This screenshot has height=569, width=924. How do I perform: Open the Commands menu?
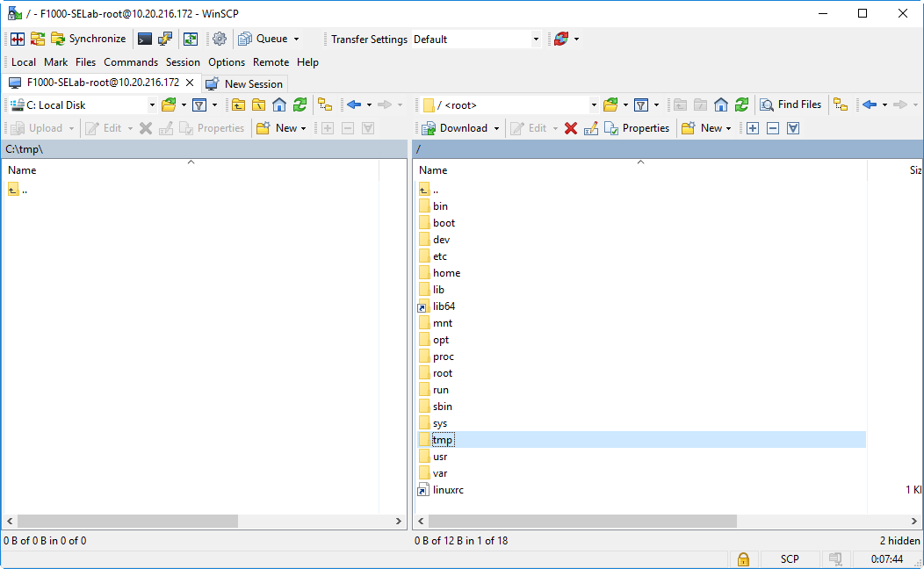point(131,62)
